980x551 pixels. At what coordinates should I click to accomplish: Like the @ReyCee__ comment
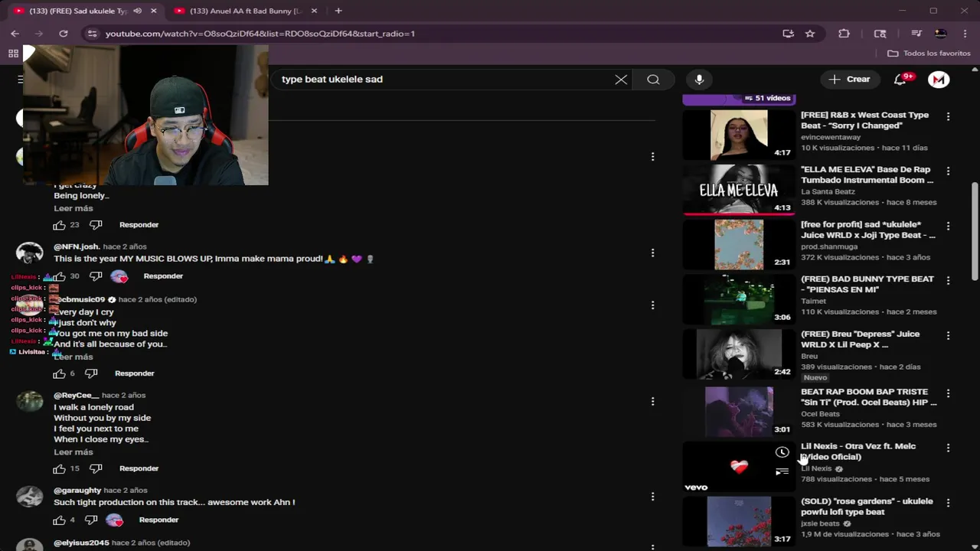[59, 468]
